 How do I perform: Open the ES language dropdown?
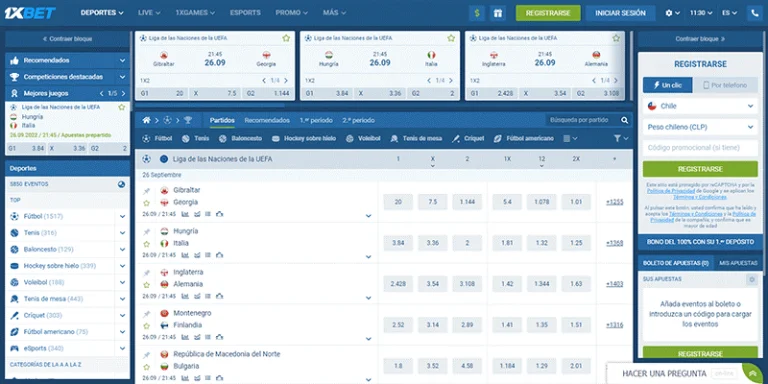729,13
